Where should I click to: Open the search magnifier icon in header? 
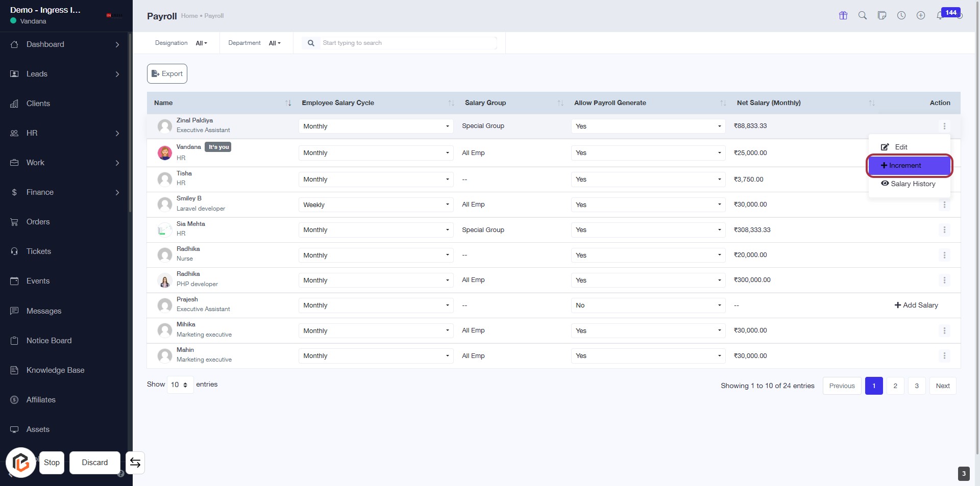point(862,15)
